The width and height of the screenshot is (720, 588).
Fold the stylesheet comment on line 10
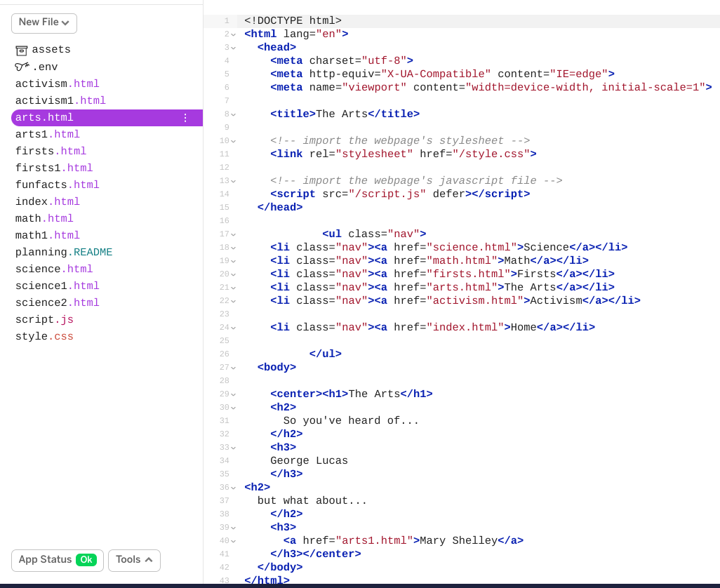(234, 141)
